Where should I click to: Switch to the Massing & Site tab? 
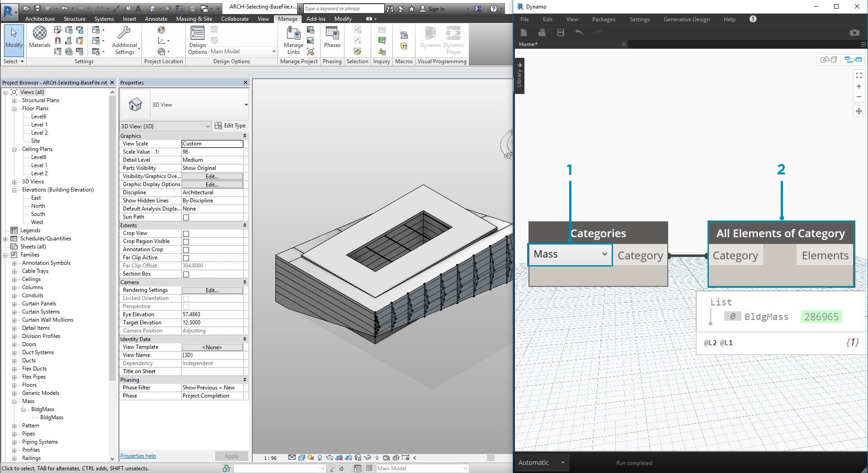pyautogui.click(x=194, y=19)
